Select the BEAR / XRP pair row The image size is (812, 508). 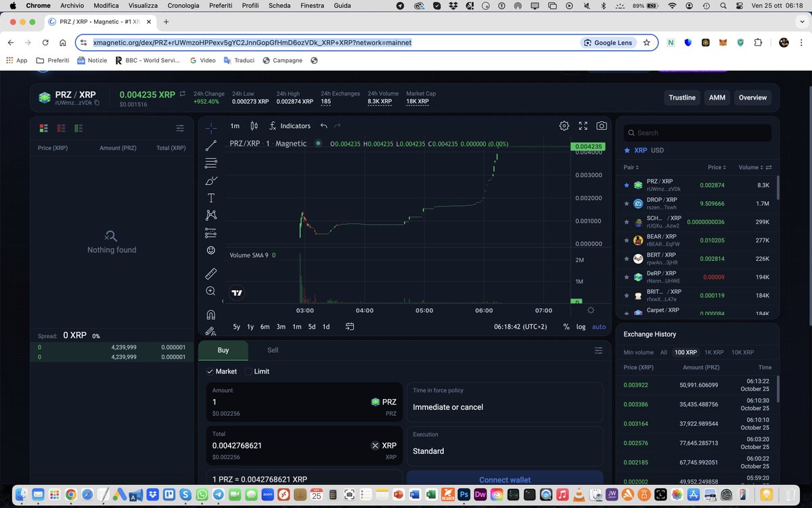coord(697,240)
